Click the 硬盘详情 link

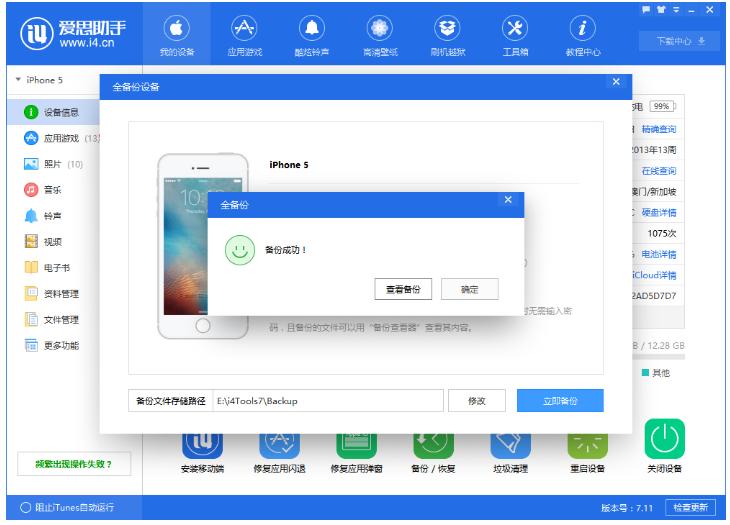tap(659, 213)
